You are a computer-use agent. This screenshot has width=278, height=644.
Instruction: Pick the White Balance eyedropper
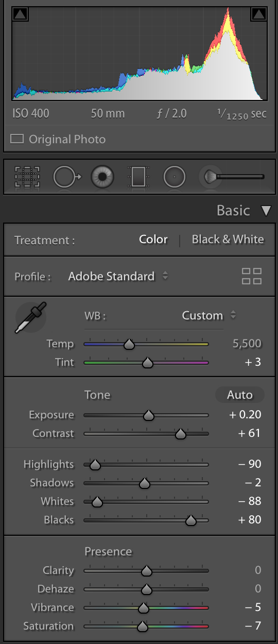tap(31, 317)
